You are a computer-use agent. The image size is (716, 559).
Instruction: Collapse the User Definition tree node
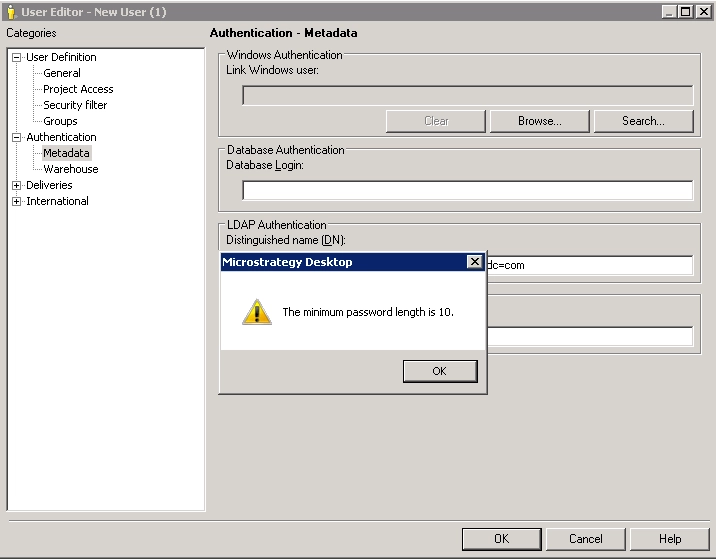16,57
